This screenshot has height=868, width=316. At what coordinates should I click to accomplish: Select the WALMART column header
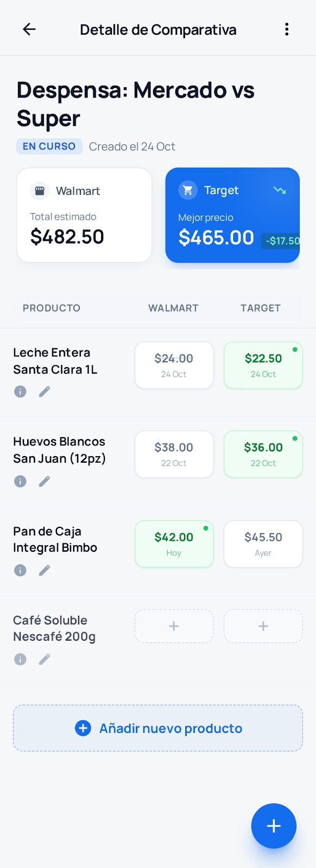point(173,308)
